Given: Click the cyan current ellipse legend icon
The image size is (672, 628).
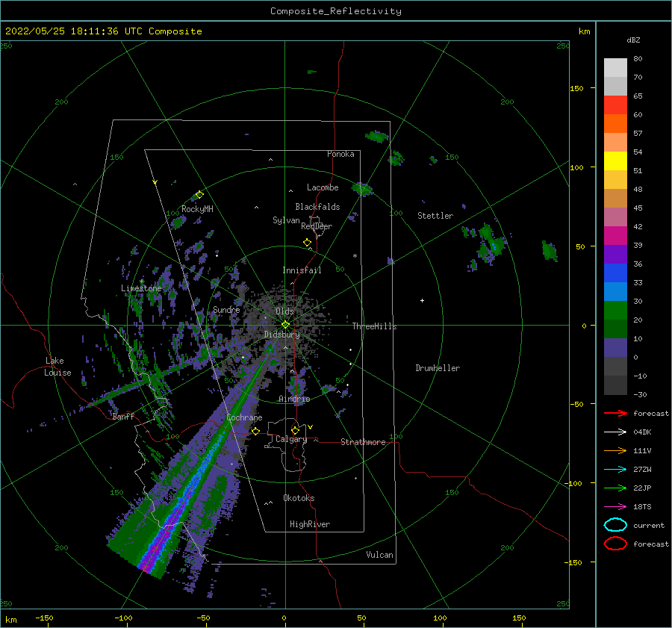Looking at the screenshot, I should (615, 525).
